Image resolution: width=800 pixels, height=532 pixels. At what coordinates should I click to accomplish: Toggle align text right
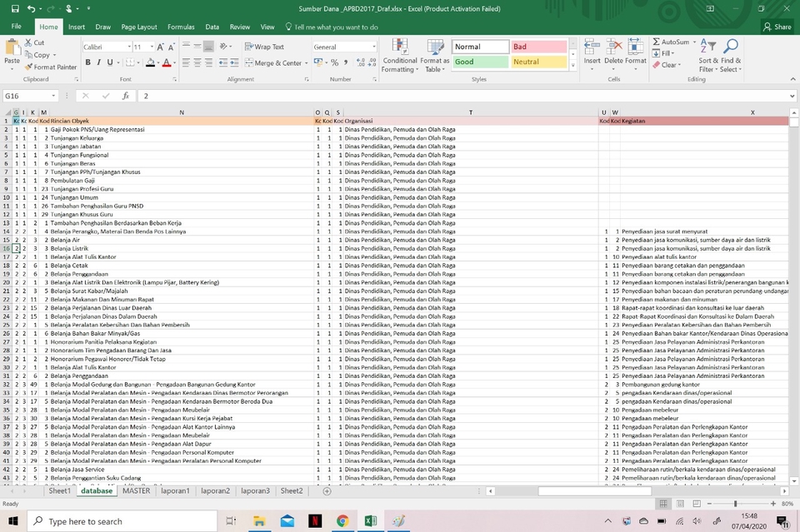coord(208,62)
